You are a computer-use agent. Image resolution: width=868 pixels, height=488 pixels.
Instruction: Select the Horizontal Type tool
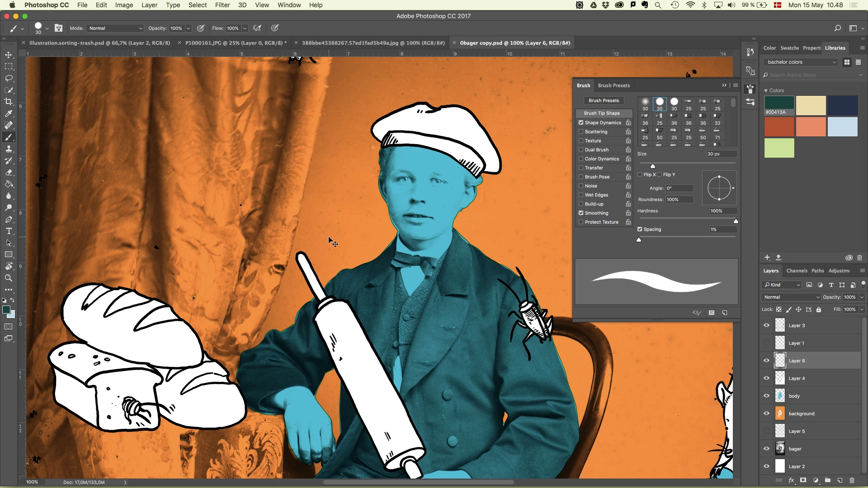[x=9, y=231]
